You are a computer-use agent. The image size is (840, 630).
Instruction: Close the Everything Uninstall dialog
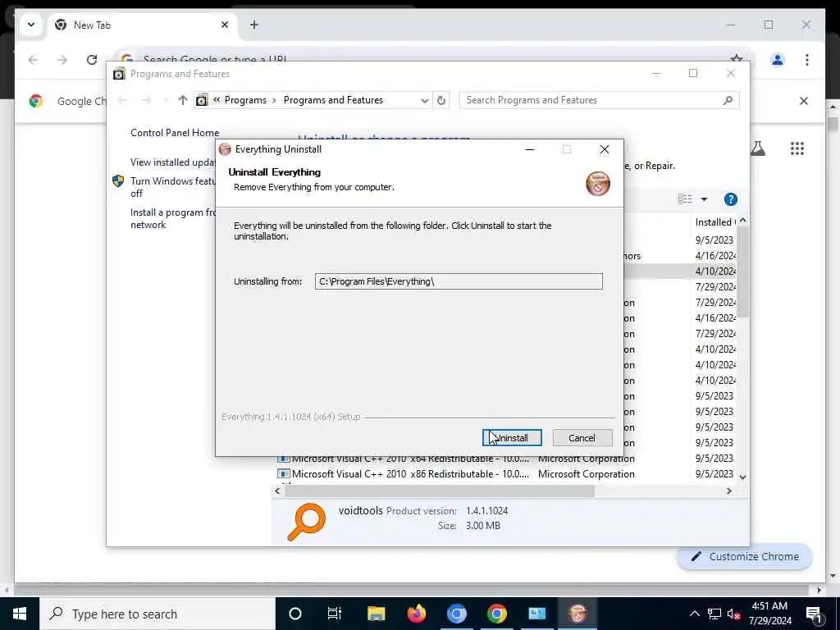tap(605, 149)
